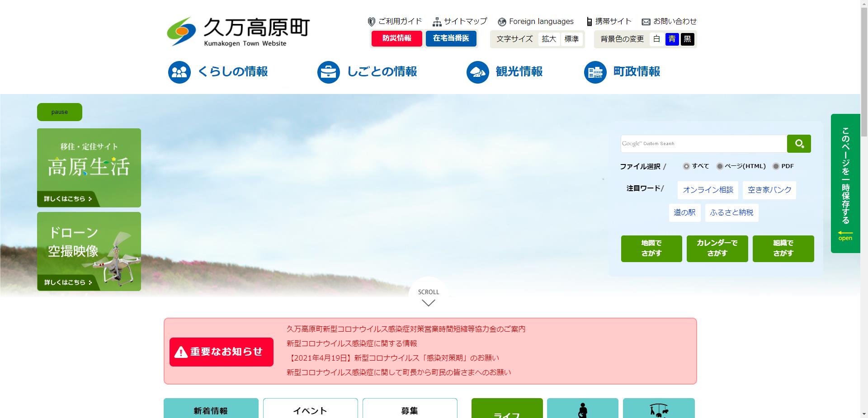Click inside the Google Custom Search field
Viewport: 868px width, 418px height.
pyautogui.click(x=701, y=143)
